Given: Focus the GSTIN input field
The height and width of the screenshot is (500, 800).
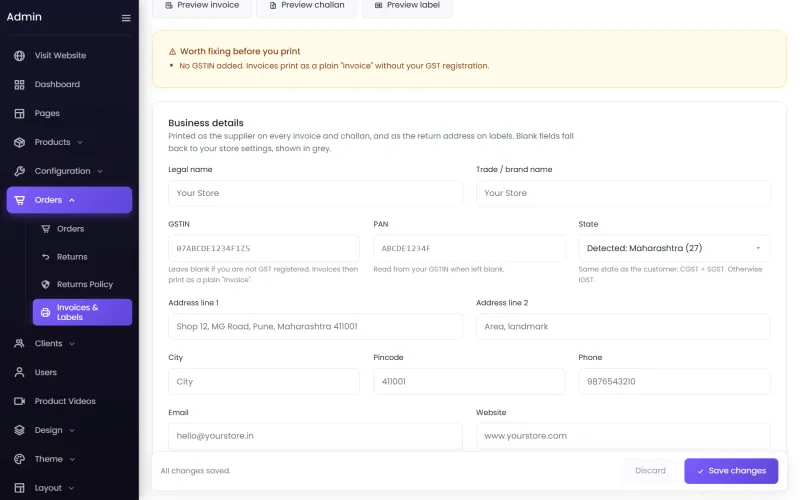Looking at the screenshot, I should [x=264, y=248].
